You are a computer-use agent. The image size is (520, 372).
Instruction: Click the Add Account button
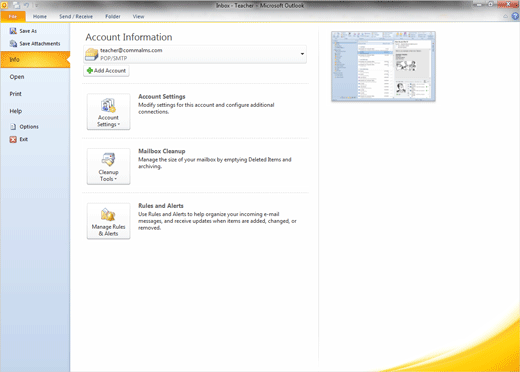[106, 71]
